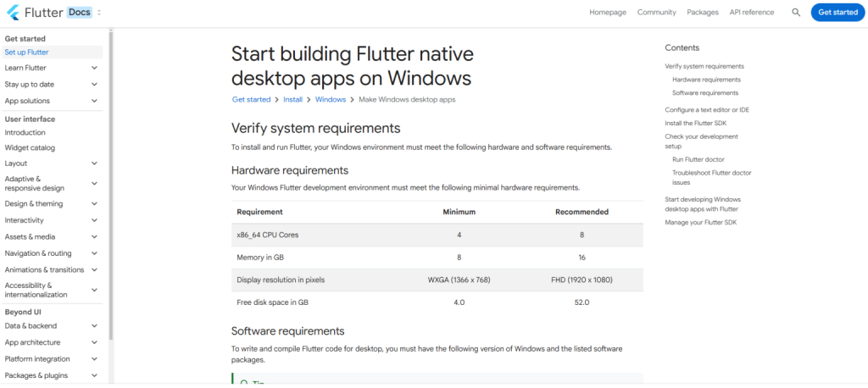The image size is (868, 388).
Task: Click the WXGA (1366 x 768) cell
Action: pyautogui.click(x=459, y=280)
